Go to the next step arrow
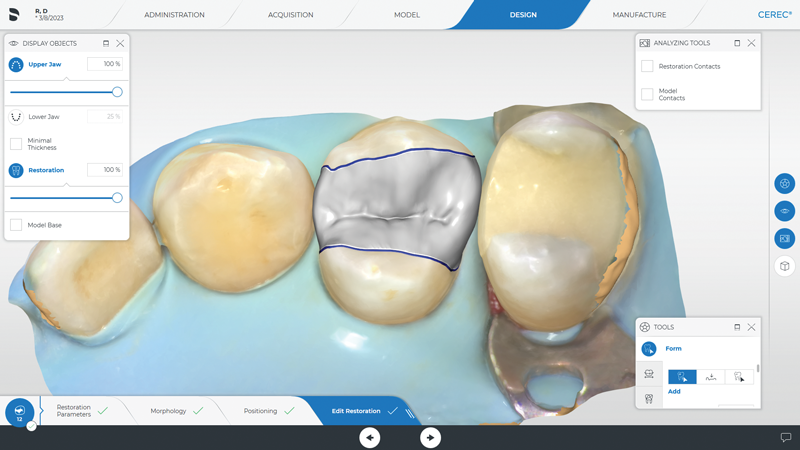The width and height of the screenshot is (800, 450). coord(430,438)
